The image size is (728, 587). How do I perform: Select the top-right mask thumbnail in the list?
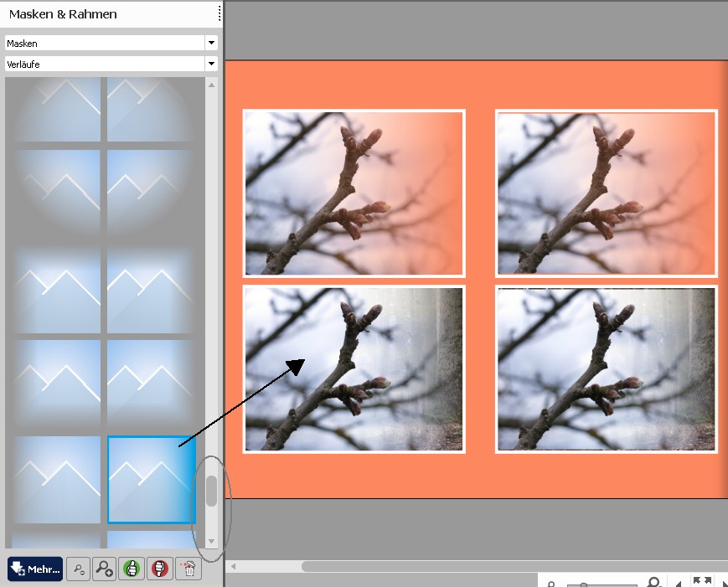click(152, 110)
